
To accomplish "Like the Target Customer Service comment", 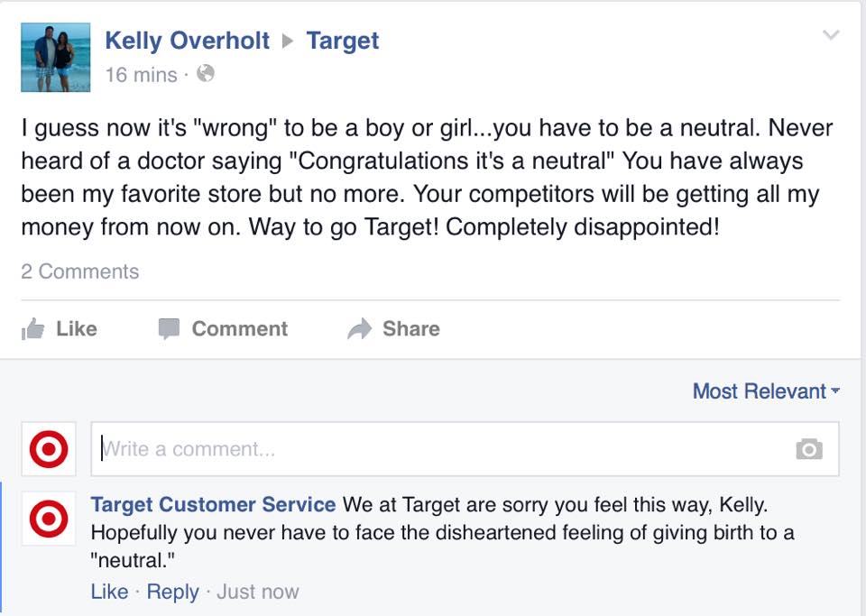I will click(x=109, y=592).
